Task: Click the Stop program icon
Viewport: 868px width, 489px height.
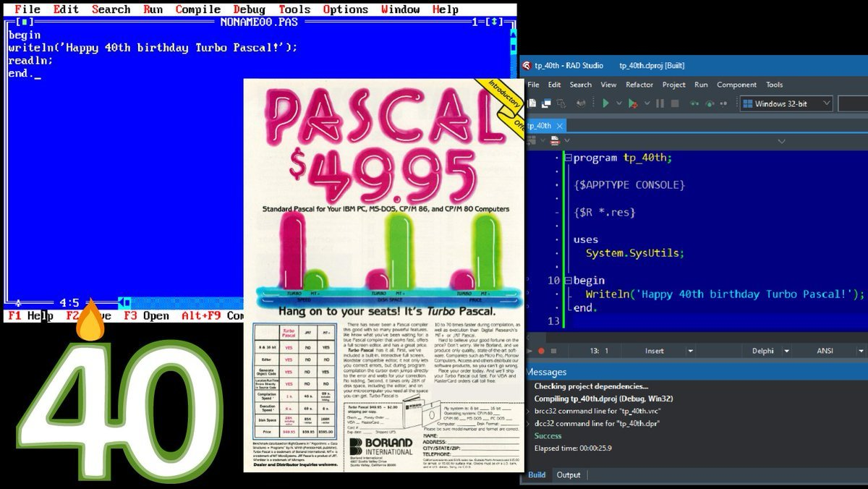Action: pos(674,103)
